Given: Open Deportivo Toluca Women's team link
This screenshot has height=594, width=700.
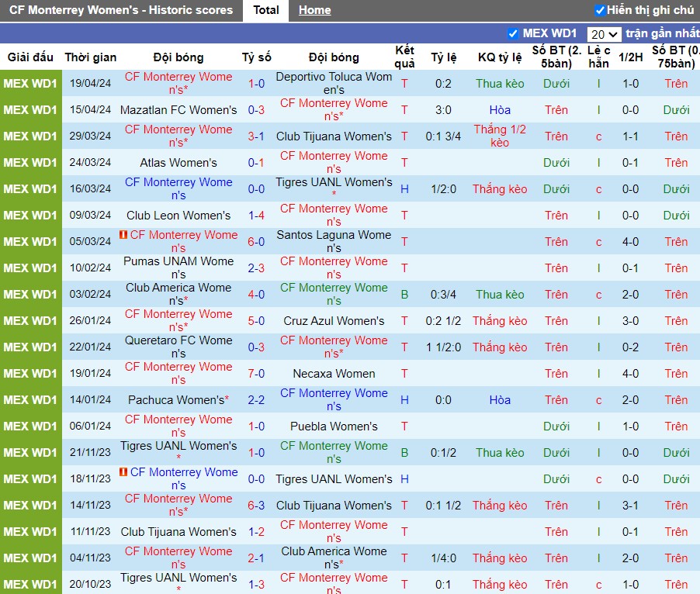Looking at the screenshot, I should (x=334, y=84).
